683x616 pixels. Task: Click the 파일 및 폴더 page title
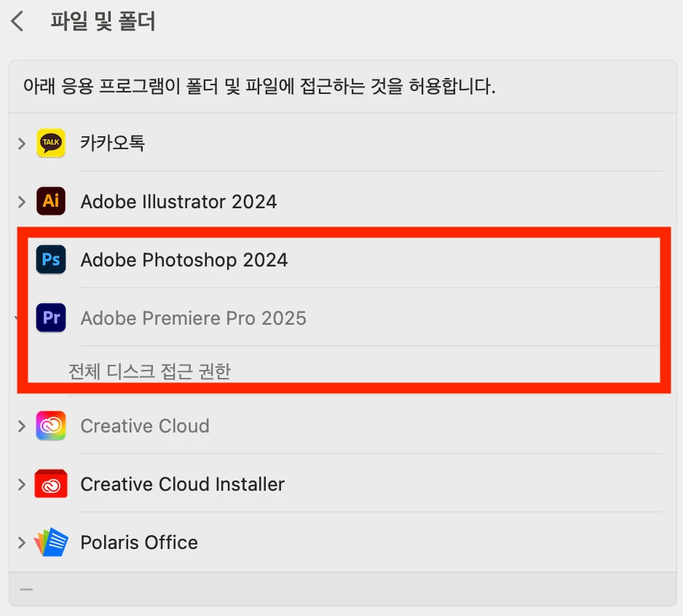pyautogui.click(x=103, y=21)
